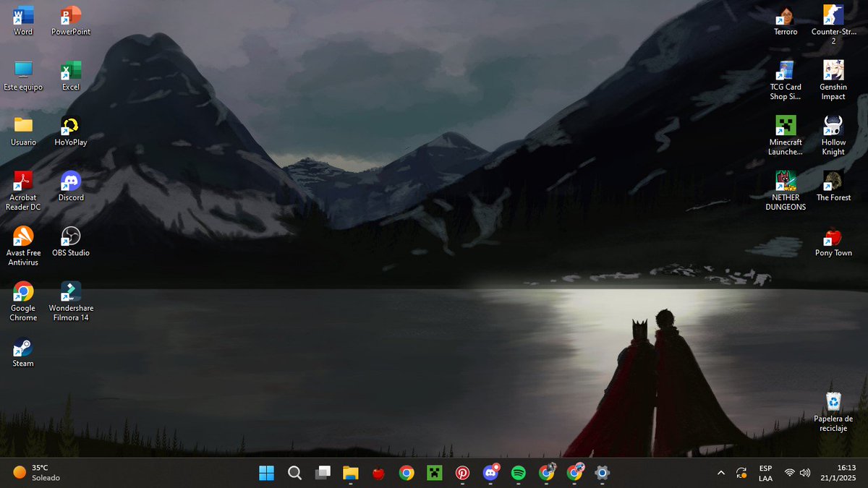
Task: Select the Terroro desktop shortcut
Action: coord(786,20)
